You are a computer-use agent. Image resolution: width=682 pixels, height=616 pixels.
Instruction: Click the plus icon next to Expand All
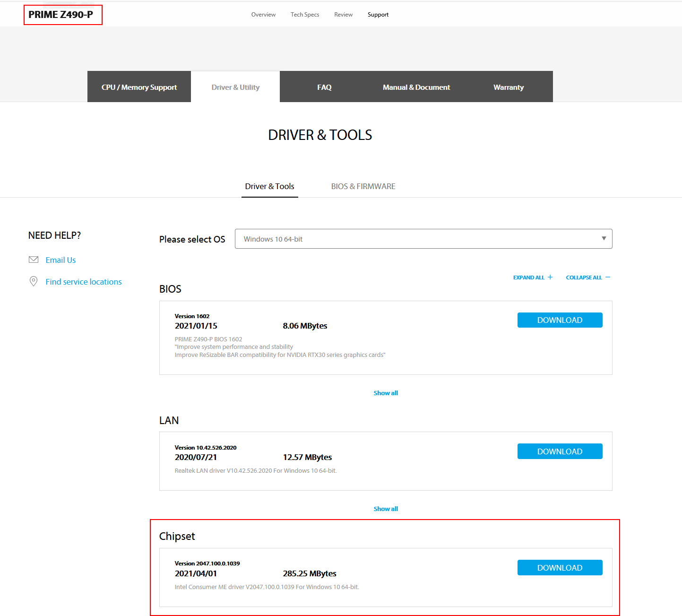pyautogui.click(x=550, y=277)
